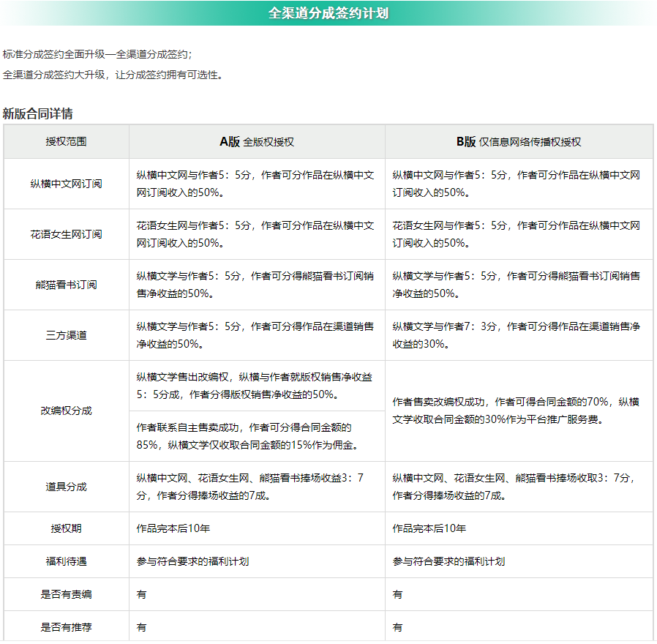Click the 授权范围 header cell
This screenshot has height=644, width=657.
pyautogui.click(x=66, y=142)
